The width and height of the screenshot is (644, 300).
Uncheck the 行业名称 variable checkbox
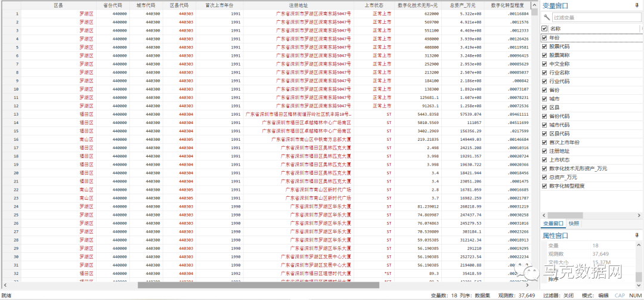(544, 73)
